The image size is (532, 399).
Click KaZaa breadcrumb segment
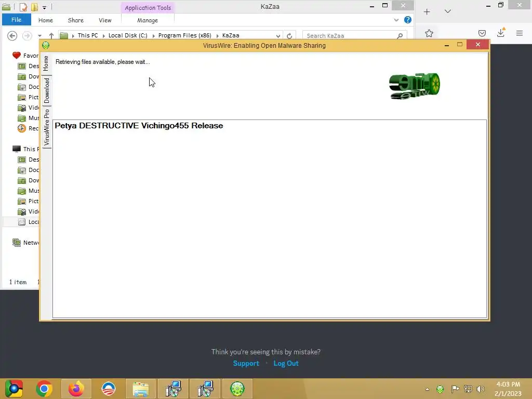[x=231, y=35]
